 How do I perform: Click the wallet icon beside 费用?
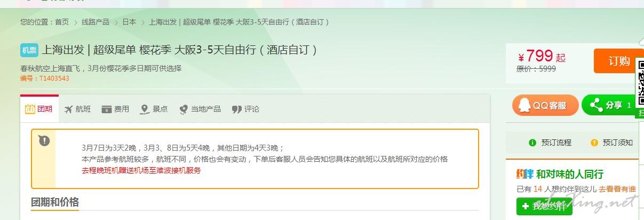click(106, 109)
